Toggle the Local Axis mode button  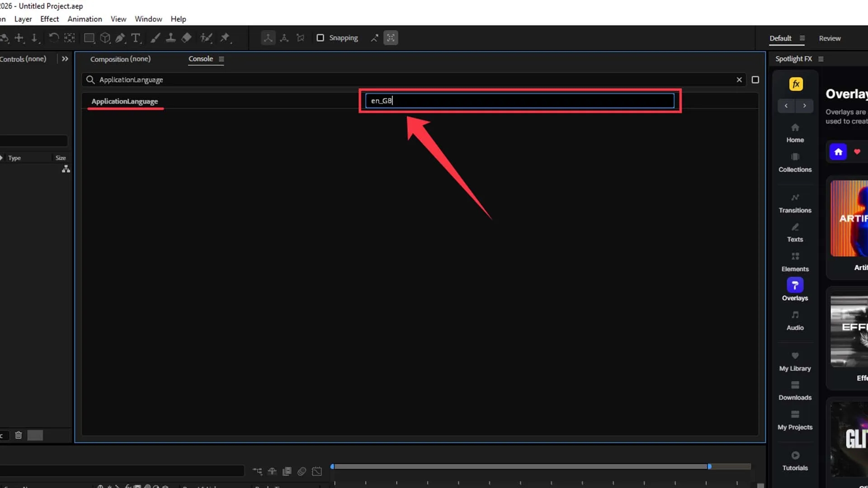pos(268,38)
